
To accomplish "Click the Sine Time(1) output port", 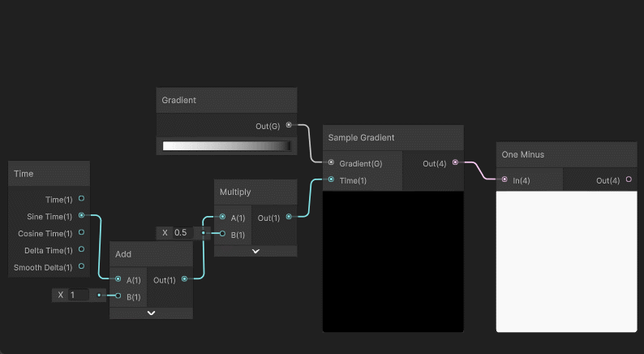I will (81, 216).
